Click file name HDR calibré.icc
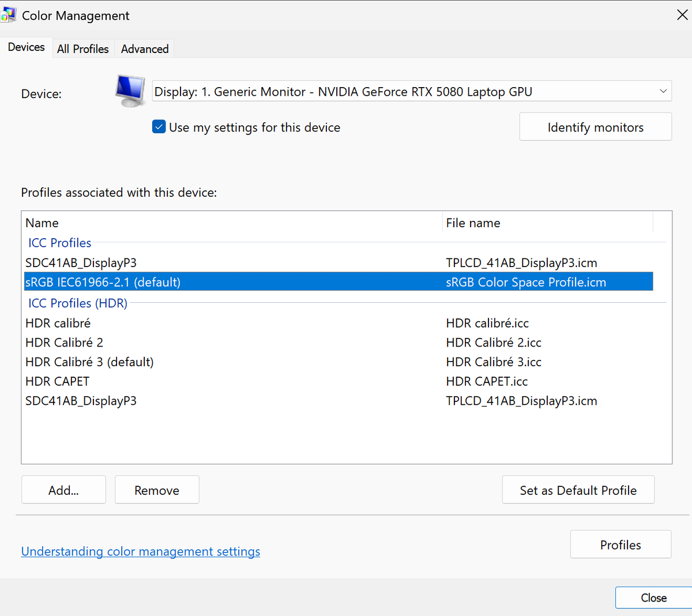 (x=487, y=323)
